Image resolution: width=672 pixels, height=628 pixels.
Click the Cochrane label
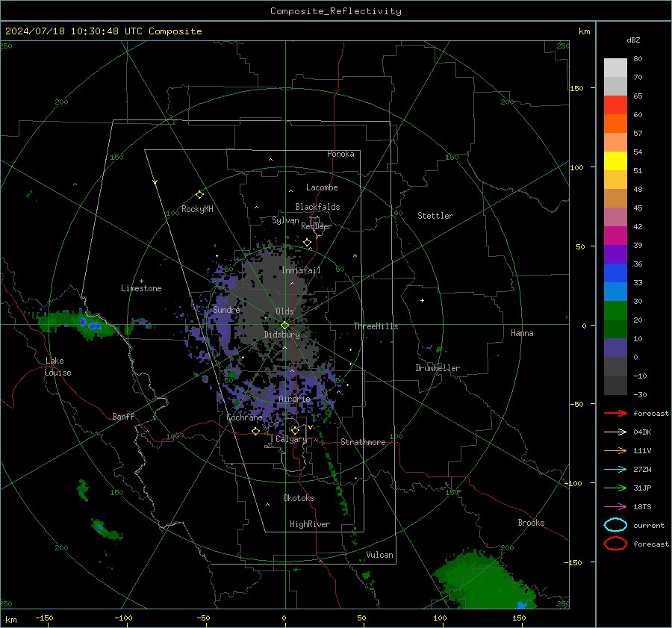click(244, 417)
